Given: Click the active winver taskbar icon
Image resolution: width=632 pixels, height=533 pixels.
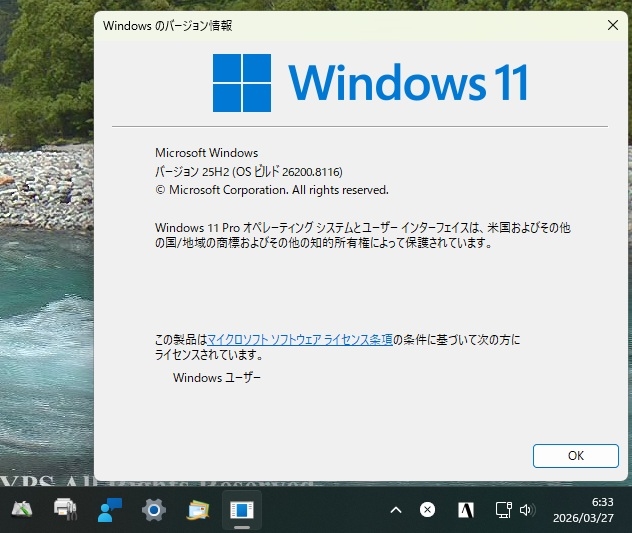Looking at the screenshot, I should 242,510.
